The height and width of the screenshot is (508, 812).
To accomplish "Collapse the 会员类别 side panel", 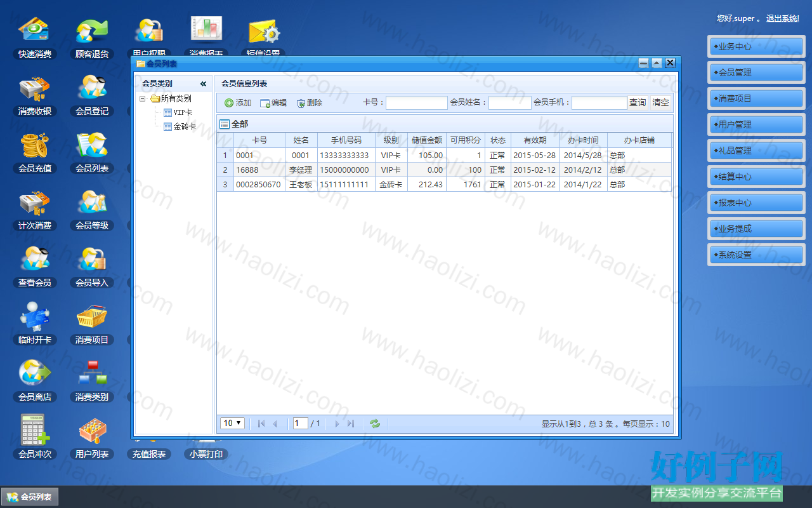I will (203, 84).
